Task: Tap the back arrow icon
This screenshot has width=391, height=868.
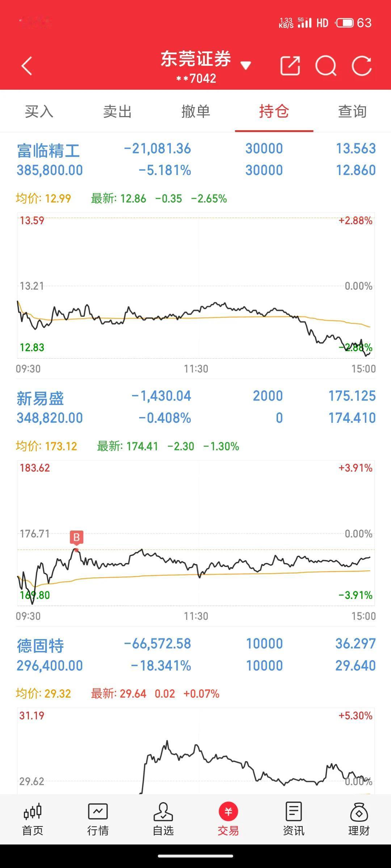Action: [x=27, y=66]
